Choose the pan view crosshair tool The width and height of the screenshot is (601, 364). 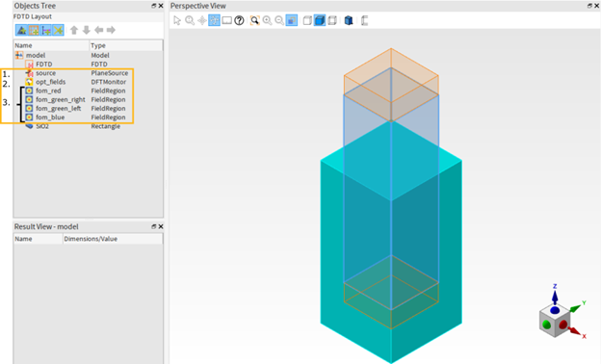(x=202, y=20)
